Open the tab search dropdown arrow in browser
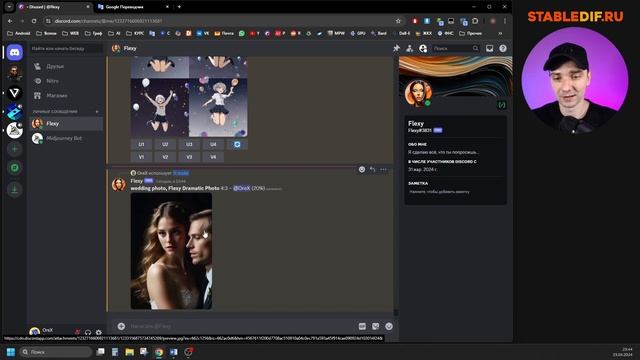The image size is (640, 360). [x=9, y=7]
